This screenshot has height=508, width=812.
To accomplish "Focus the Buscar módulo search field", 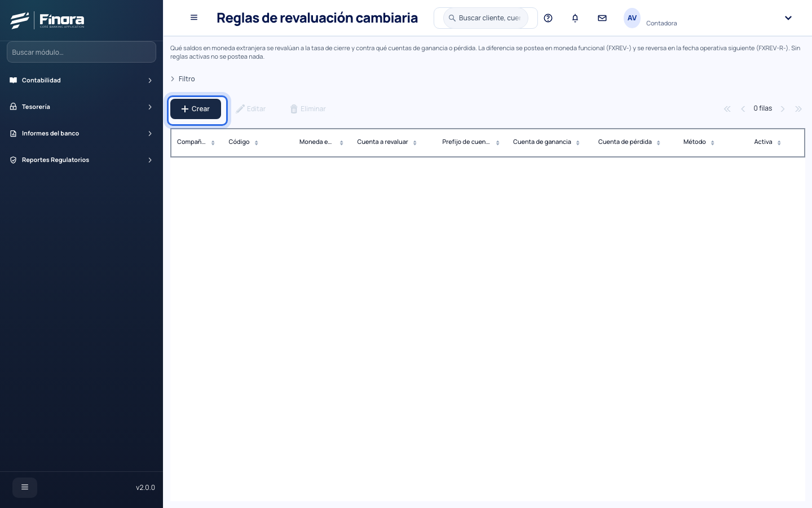I will [x=81, y=52].
